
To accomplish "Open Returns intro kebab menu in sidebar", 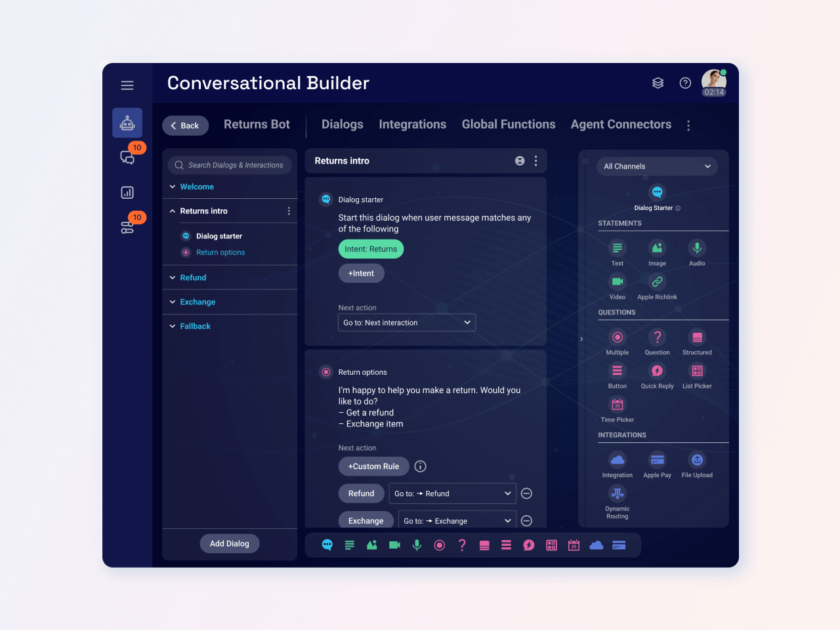I will (x=289, y=211).
